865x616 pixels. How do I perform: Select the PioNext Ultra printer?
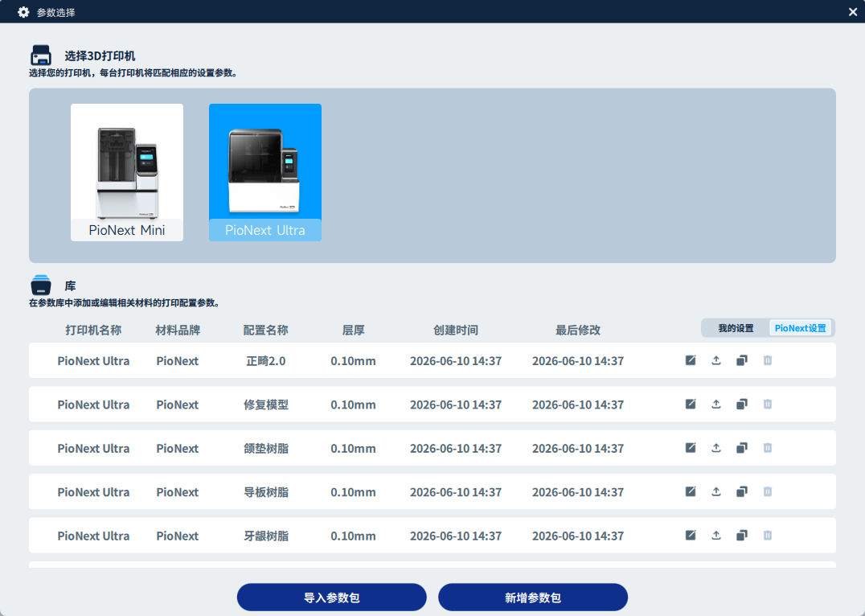click(x=264, y=172)
